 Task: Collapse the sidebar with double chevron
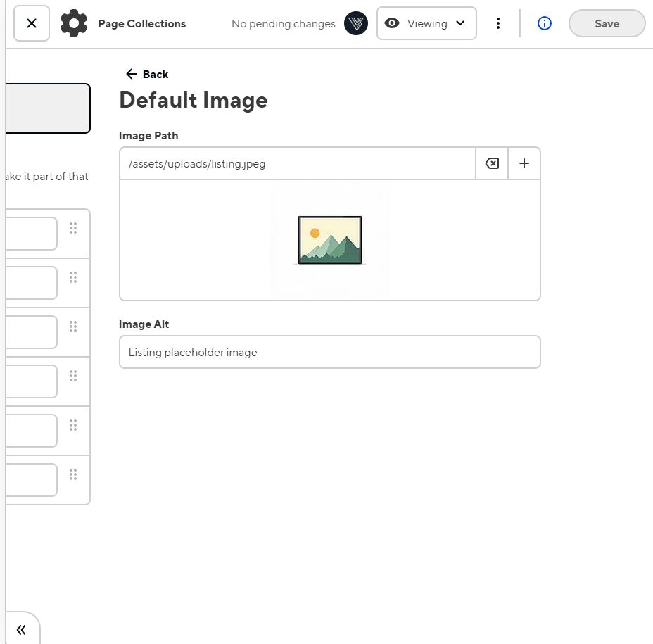[21, 629]
